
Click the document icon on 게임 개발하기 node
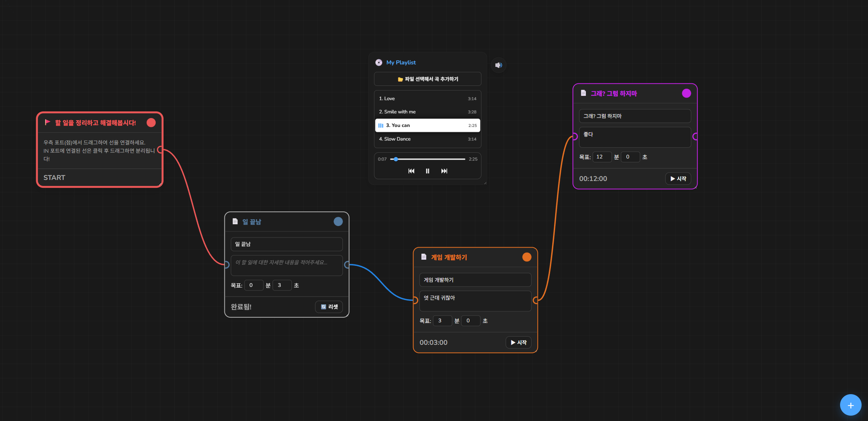423,257
